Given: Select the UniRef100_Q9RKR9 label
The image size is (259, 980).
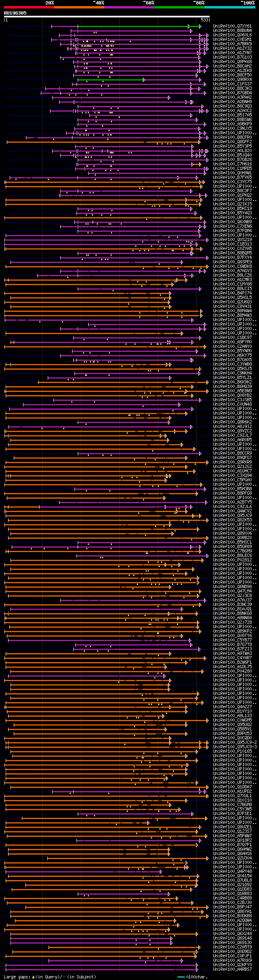Looking at the screenshot, I should 232,462.
